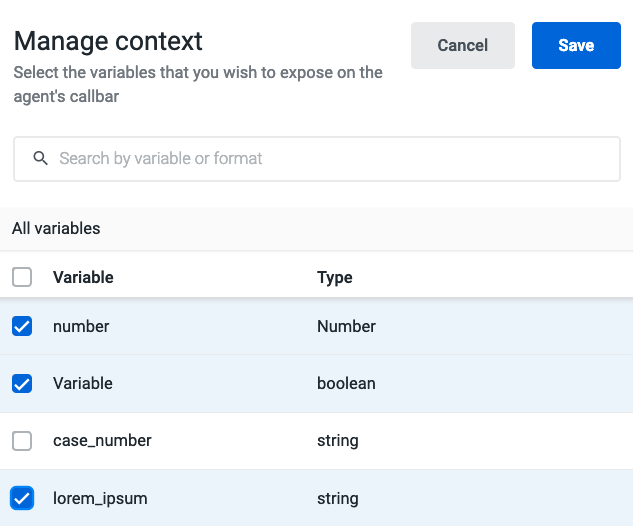Click the lorem_ipsum variable name
633x526 pixels.
pos(100,498)
